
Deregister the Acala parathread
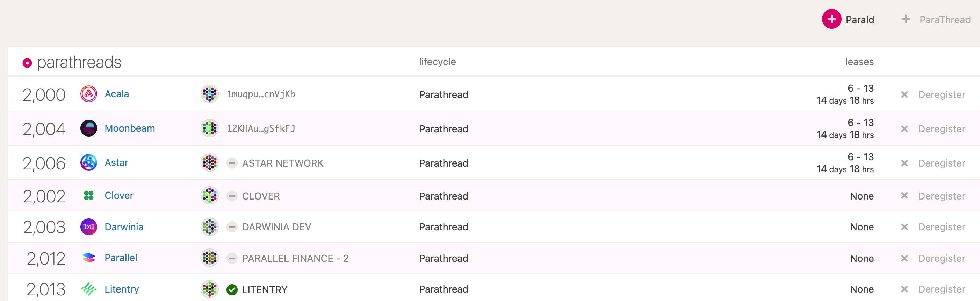[933, 94]
